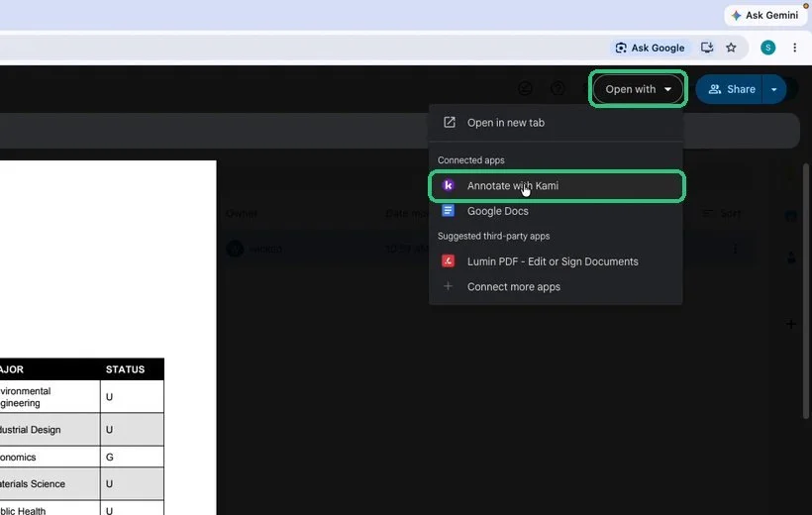Image resolution: width=812 pixels, height=515 pixels.
Task: Click the vertical scrollbar on the right
Action: tap(805, 290)
